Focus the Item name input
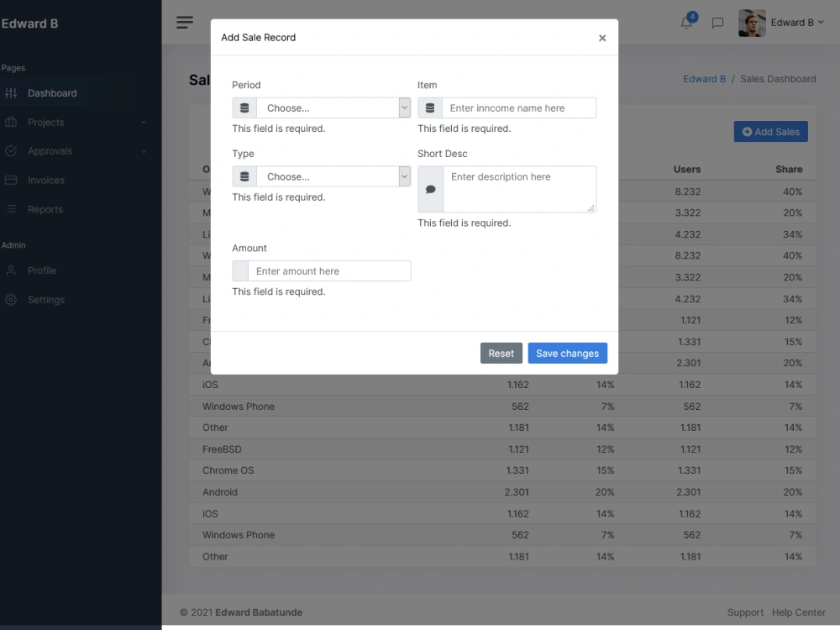840x630 pixels. [x=518, y=108]
